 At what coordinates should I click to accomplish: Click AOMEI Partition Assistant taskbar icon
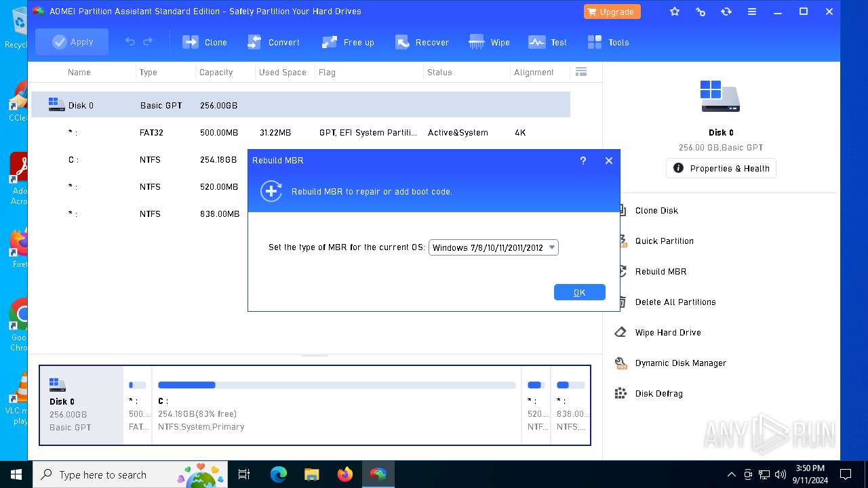coord(378,474)
